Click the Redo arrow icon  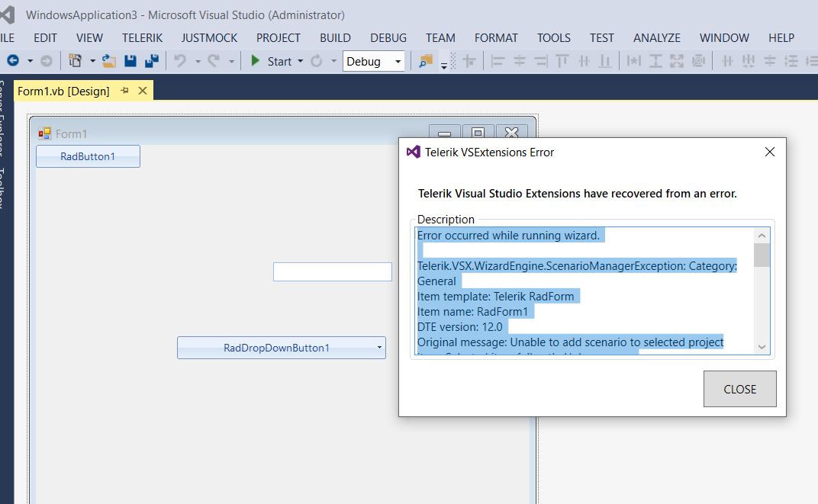tap(214, 61)
